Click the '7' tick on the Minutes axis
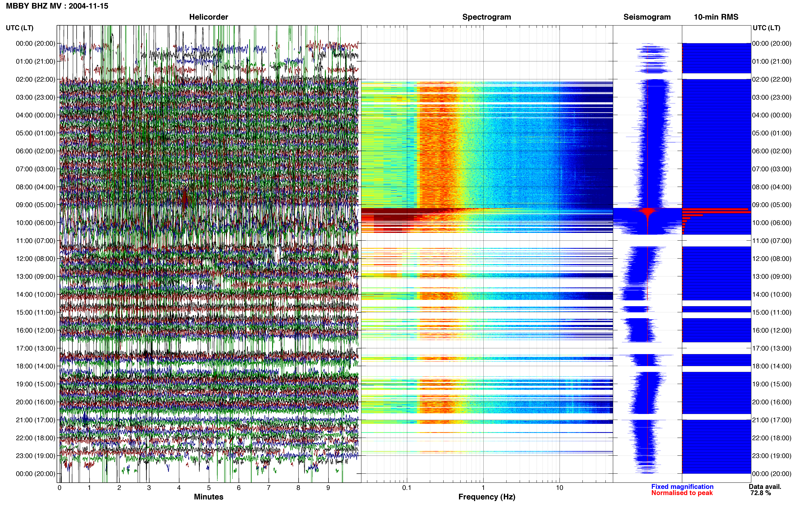Screen dimensions: 812x508 point(269,488)
